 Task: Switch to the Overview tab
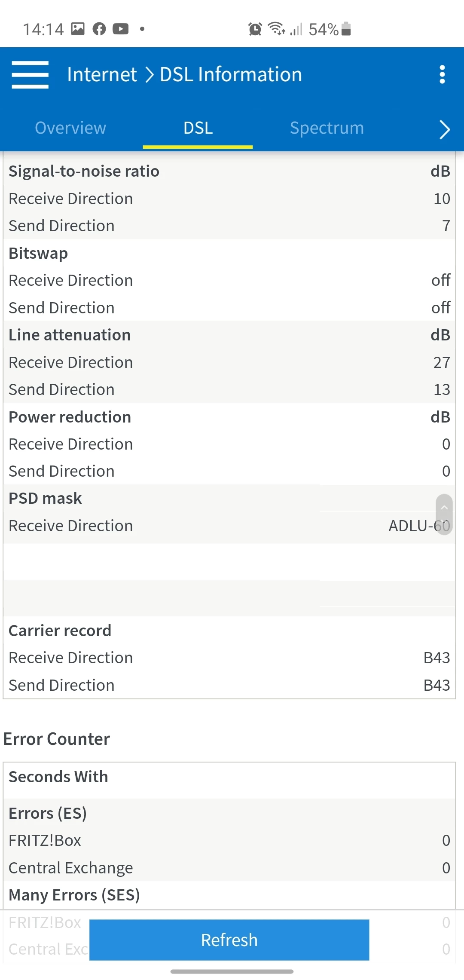click(70, 128)
